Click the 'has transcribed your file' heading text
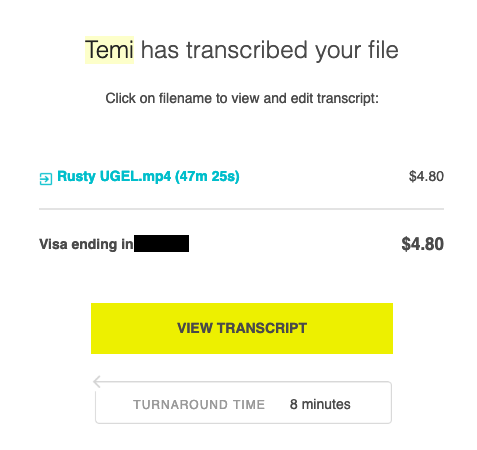477x450 pixels. coord(270,50)
